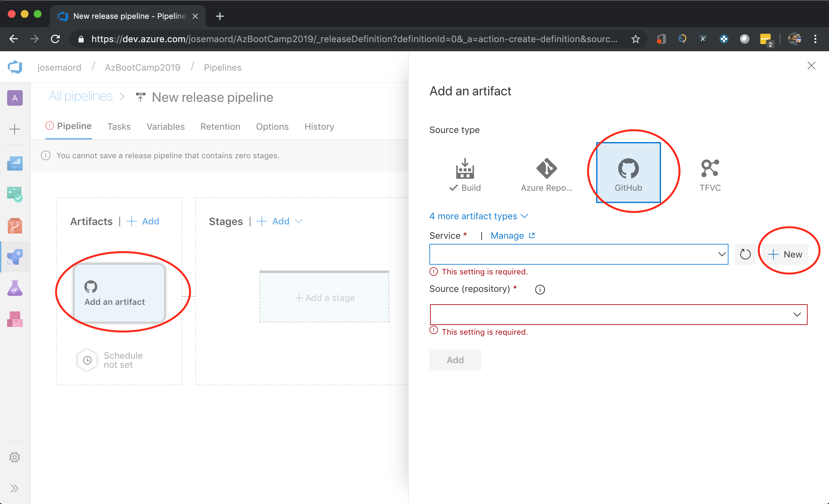Viewport: 829px width, 504px height.
Task: Choose Azure Repos as source type
Action: click(547, 174)
